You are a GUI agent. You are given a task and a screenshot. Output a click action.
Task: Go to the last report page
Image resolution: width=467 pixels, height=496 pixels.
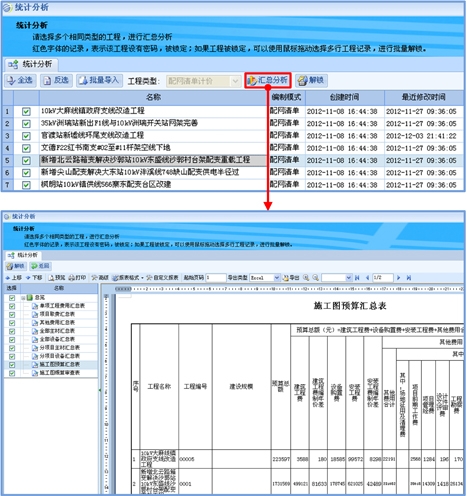(x=409, y=278)
